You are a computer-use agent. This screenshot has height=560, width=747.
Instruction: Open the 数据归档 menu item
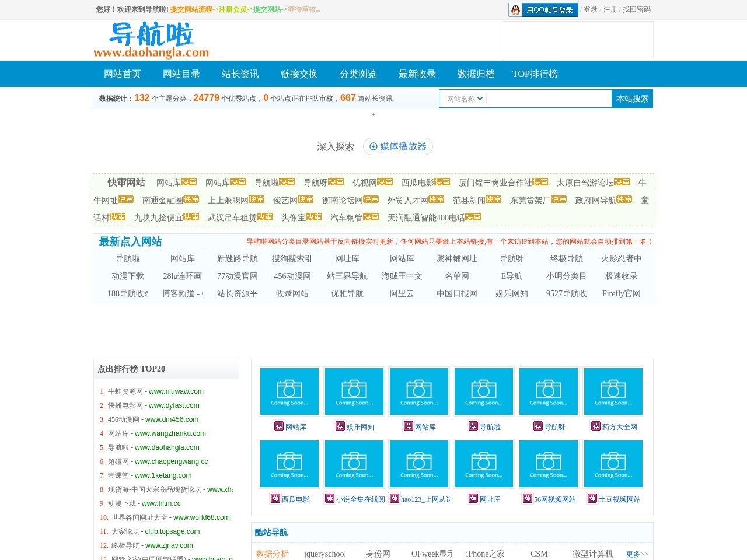pyautogui.click(x=476, y=73)
